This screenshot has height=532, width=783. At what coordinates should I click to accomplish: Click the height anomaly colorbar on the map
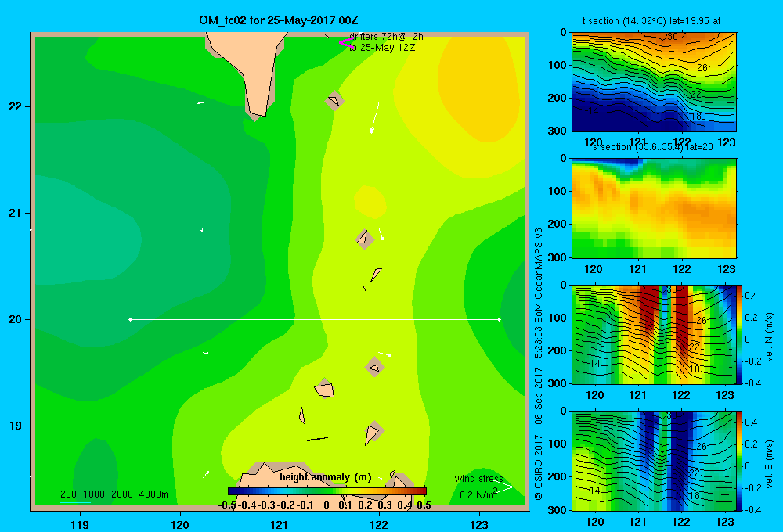(x=327, y=491)
